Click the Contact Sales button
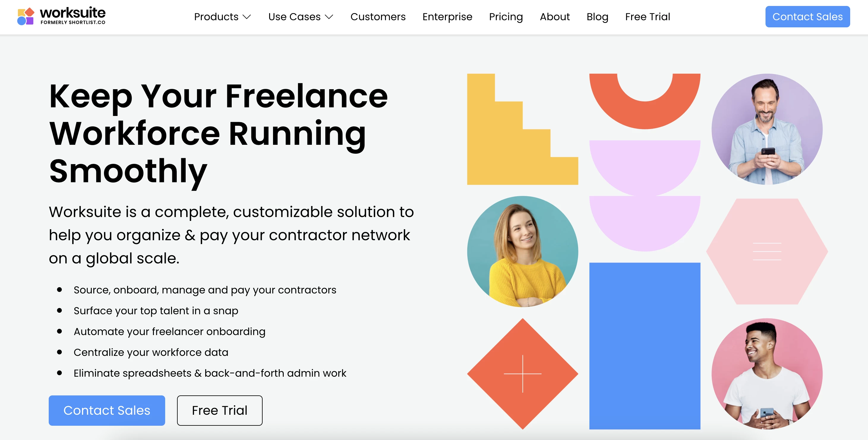The width and height of the screenshot is (868, 440). 809,16
